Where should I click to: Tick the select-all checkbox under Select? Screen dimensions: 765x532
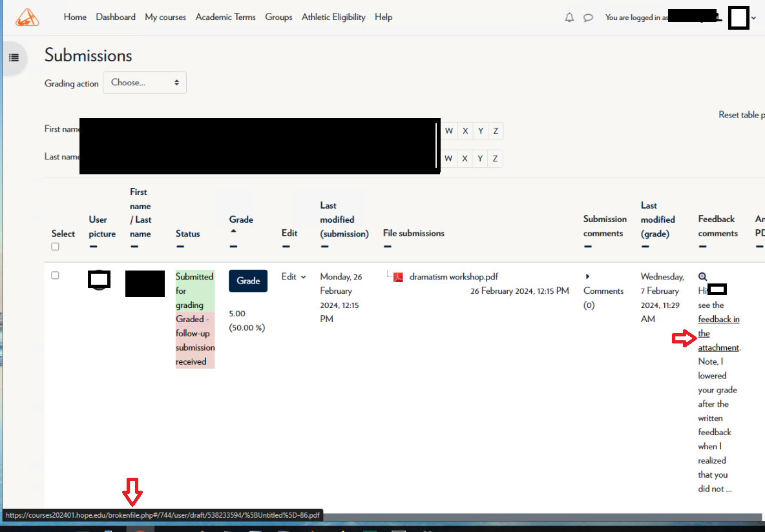point(55,247)
